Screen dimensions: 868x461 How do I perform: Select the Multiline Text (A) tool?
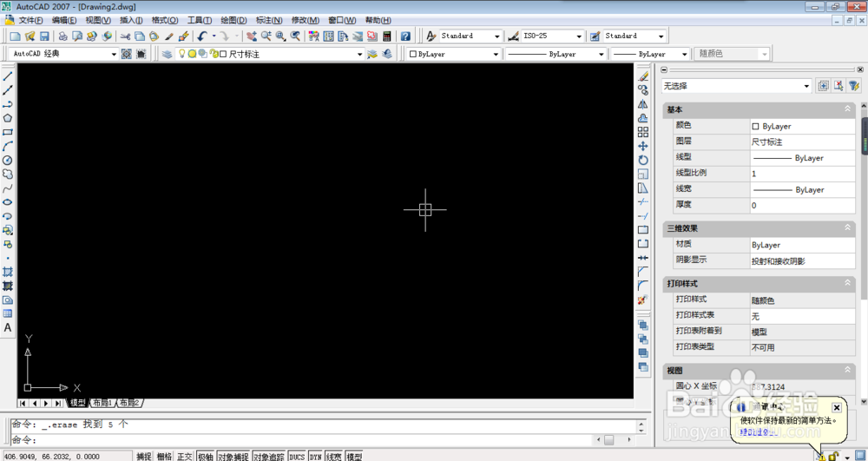coord(8,327)
